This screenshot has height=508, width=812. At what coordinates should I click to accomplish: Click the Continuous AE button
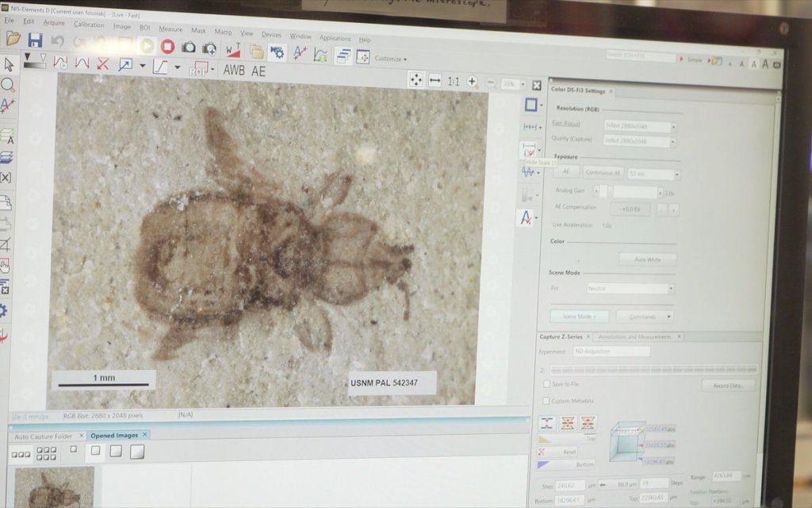tap(603, 173)
